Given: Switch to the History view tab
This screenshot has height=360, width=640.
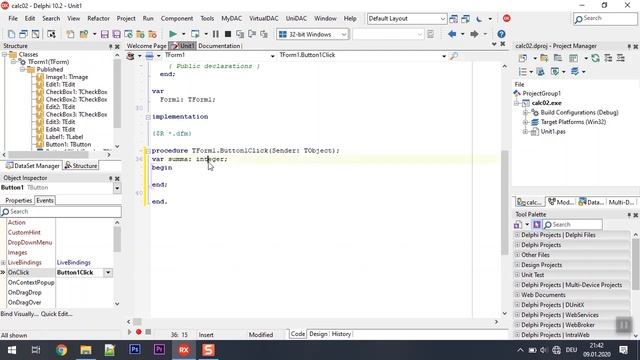Looking at the screenshot, I should [x=341, y=334].
